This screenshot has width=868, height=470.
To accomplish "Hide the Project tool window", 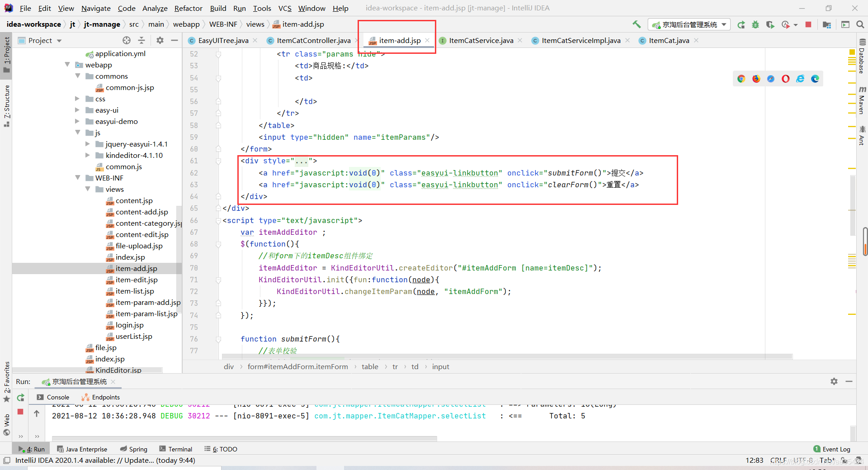I will 175,40.
